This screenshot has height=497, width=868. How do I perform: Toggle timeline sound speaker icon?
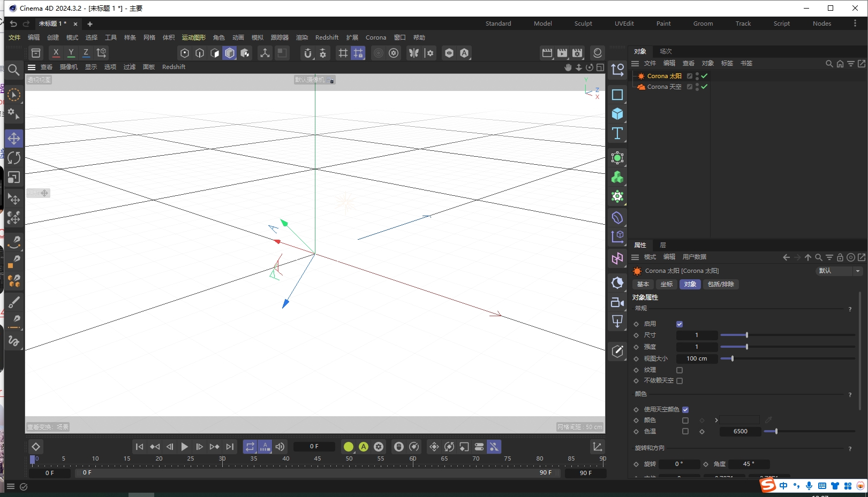coord(280,447)
